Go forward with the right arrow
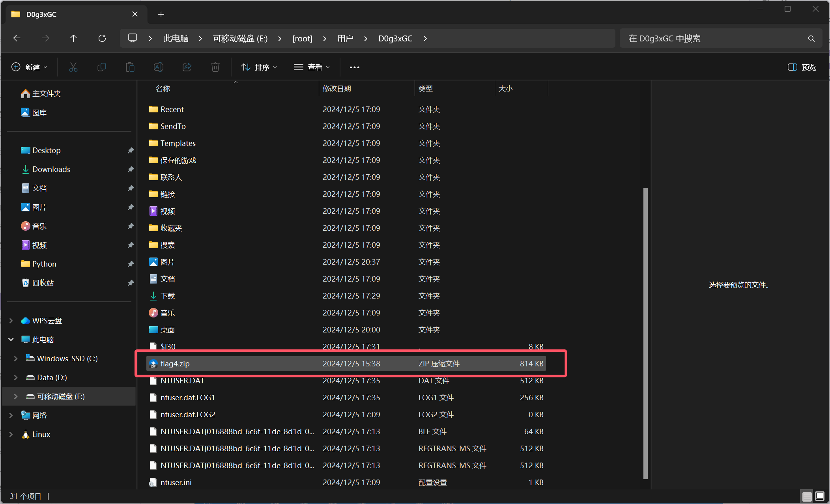Screen dimensions: 830x504 click(x=45, y=38)
